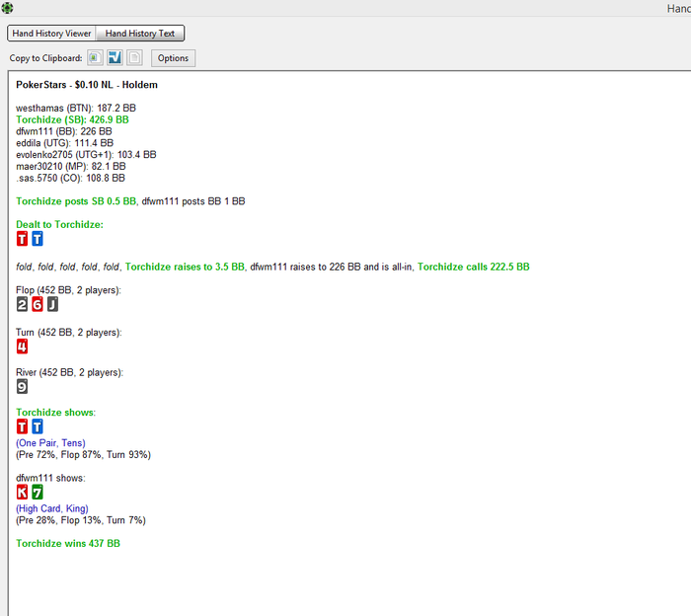This screenshot has width=691, height=616.
Task: Click the black 9 river card
Action: (22, 387)
